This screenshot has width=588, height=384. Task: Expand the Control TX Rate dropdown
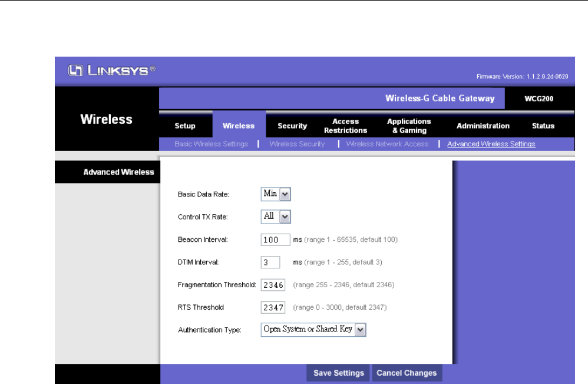pos(276,216)
